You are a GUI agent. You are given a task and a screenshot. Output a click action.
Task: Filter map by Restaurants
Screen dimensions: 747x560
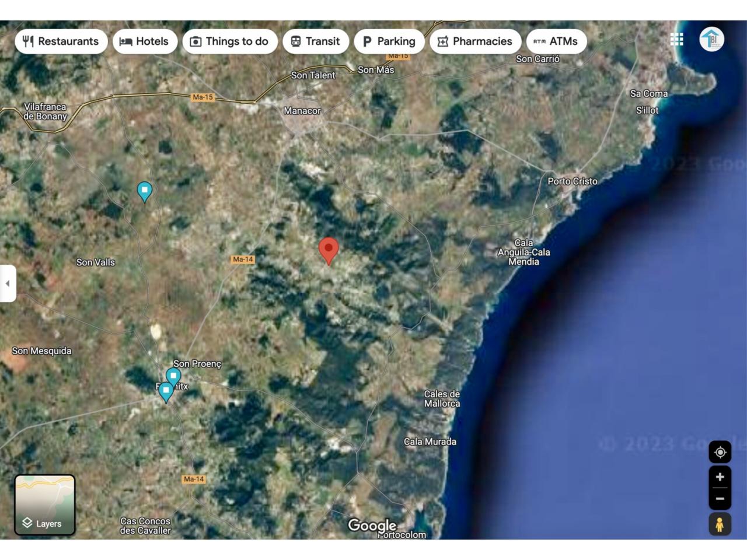point(61,41)
